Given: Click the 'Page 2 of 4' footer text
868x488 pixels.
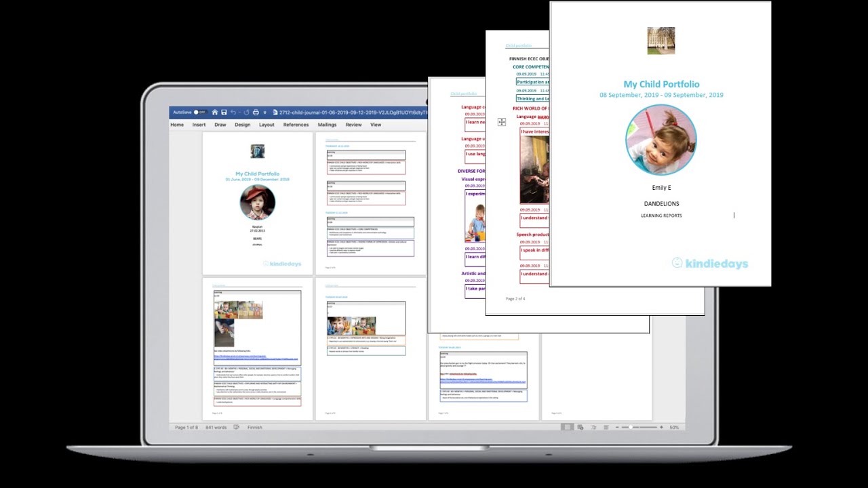Looking at the screenshot, I should click(515, 299).
